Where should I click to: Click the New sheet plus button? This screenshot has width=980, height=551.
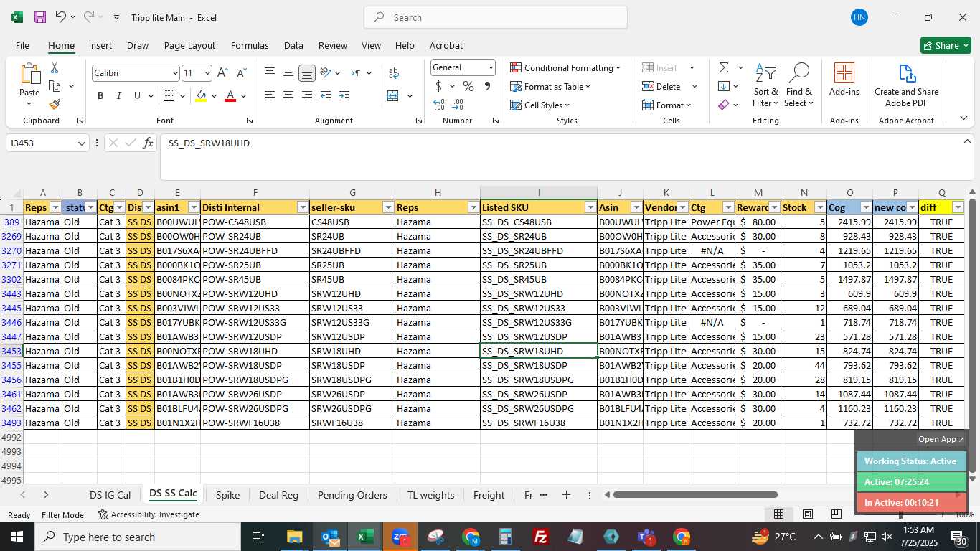(x=566, y=495)
